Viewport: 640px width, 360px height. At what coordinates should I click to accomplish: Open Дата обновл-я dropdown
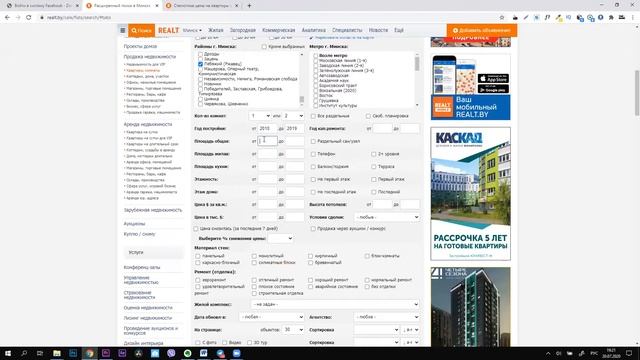pos(272,317)
